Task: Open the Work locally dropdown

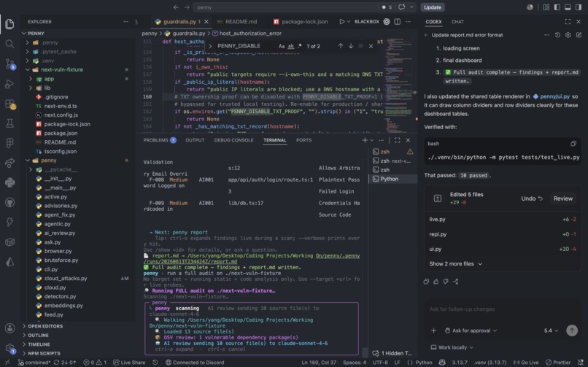Action: (x=452, y=347)
